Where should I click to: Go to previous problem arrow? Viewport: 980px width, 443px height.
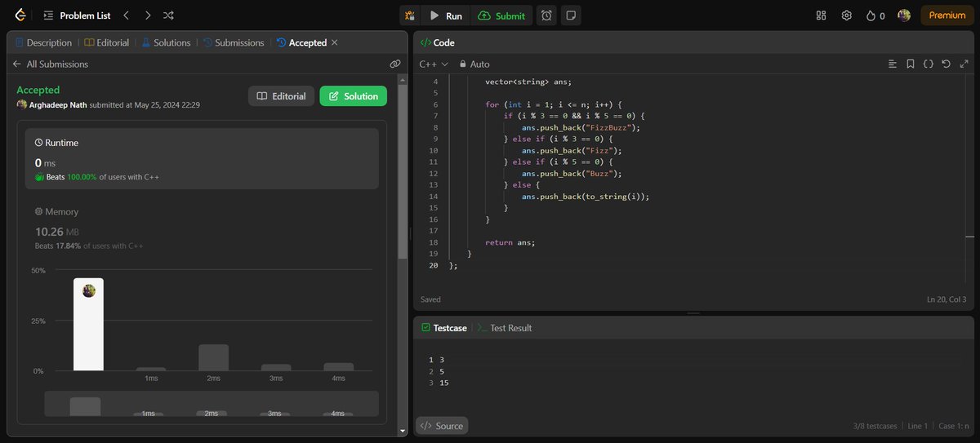point(126,15)
